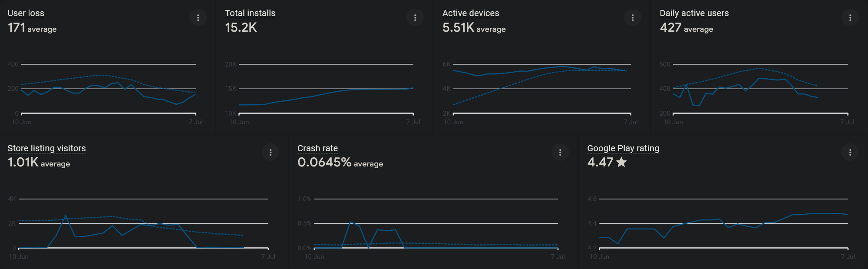The height and width of the screenshot is (269, 868).
Task: Click the peak spike on Store listing visitors chart
Action: pos(66,214)
